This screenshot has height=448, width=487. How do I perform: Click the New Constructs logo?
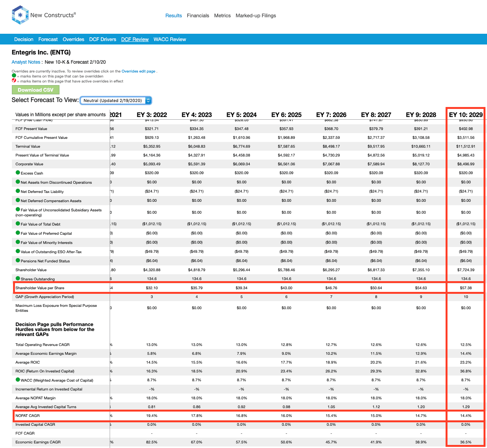click(x=44, y=15)
